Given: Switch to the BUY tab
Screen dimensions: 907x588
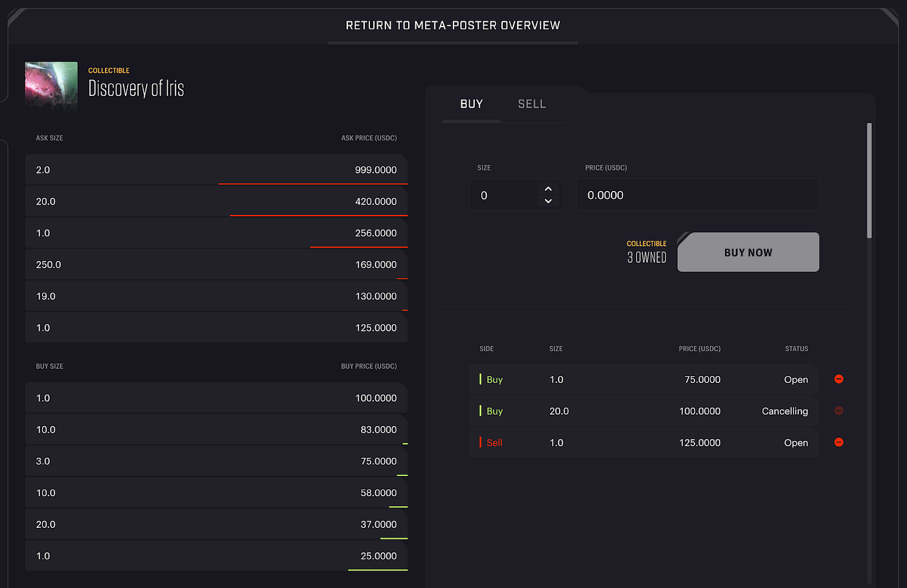Looking at the screenshot, I should tap(471, 104).
